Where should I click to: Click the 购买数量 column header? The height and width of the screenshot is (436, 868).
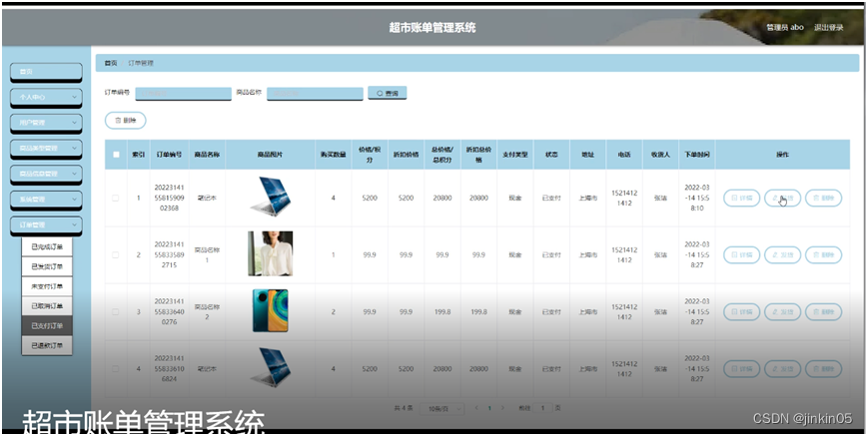pos(334,155)
